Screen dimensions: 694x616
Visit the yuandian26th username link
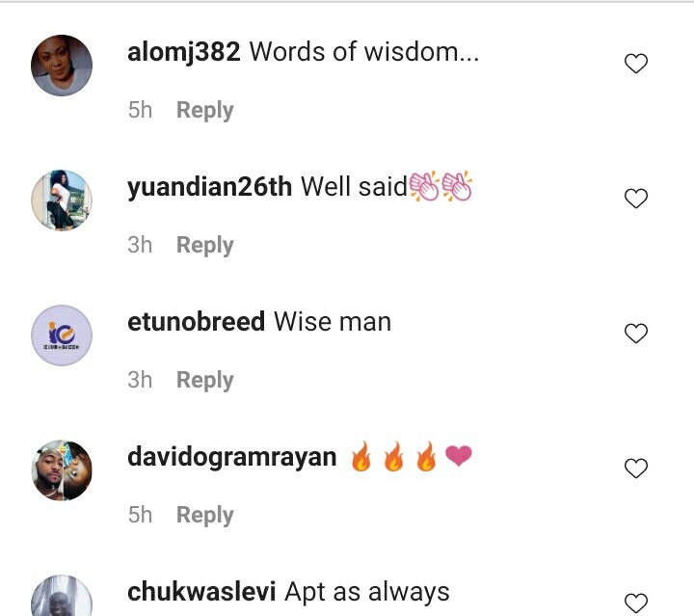tap(209, 187)
